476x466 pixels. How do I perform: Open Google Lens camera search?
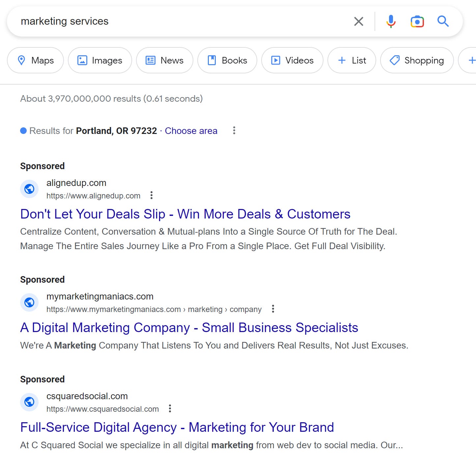(417, 21)
